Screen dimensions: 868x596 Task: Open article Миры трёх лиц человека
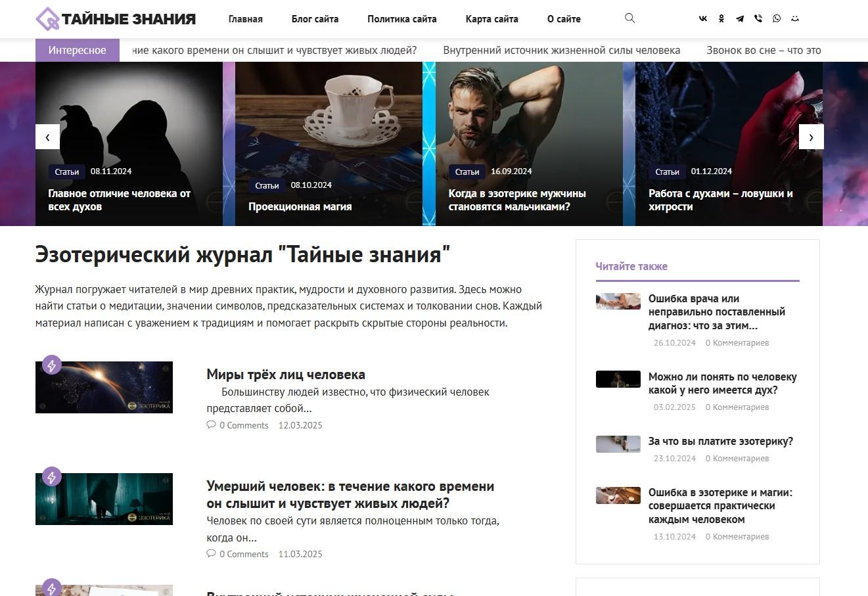coord(286,375)
